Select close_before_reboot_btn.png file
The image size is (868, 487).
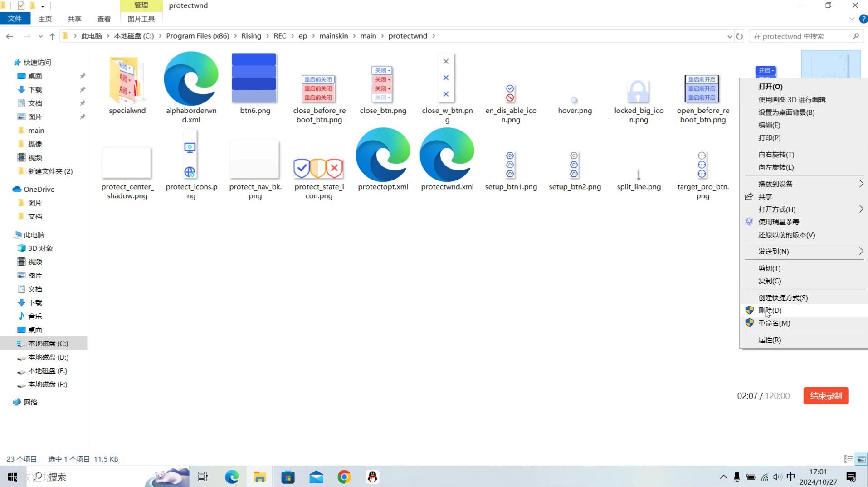tap(319, 98)
